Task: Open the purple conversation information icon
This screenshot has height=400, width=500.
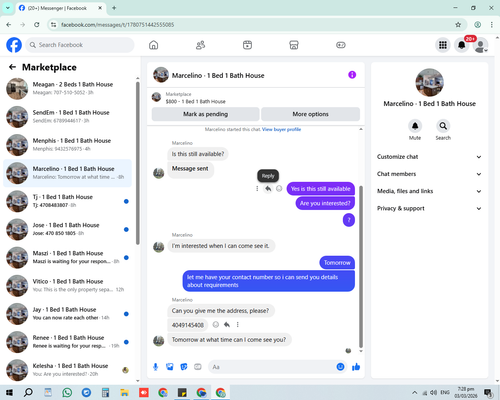Action: 352,75
